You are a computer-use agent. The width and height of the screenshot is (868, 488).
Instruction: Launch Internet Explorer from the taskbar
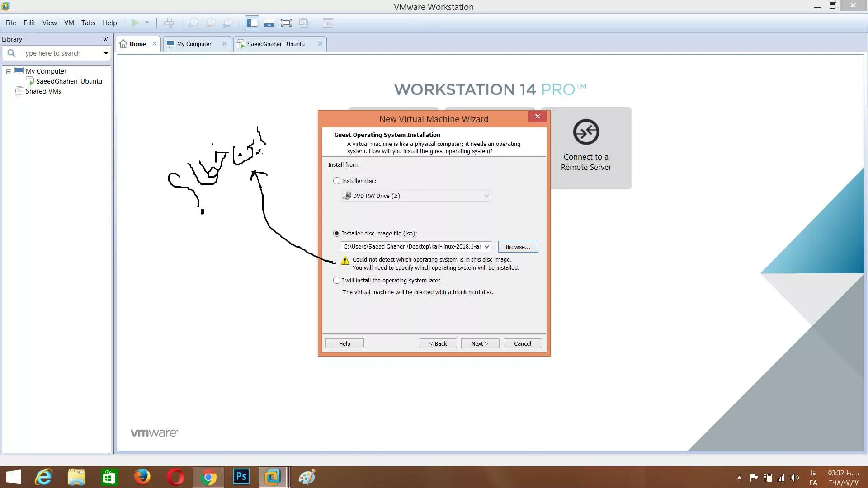click(44, 477)
